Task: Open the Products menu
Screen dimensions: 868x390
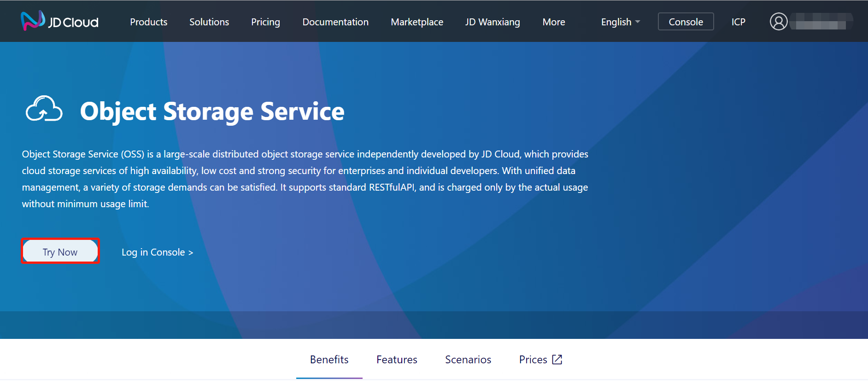Action: pyautogui.click(x=148, y=22)
